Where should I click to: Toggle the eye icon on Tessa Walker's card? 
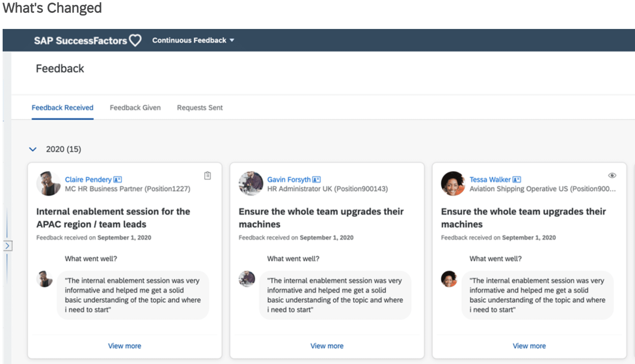tap(612, 176)
